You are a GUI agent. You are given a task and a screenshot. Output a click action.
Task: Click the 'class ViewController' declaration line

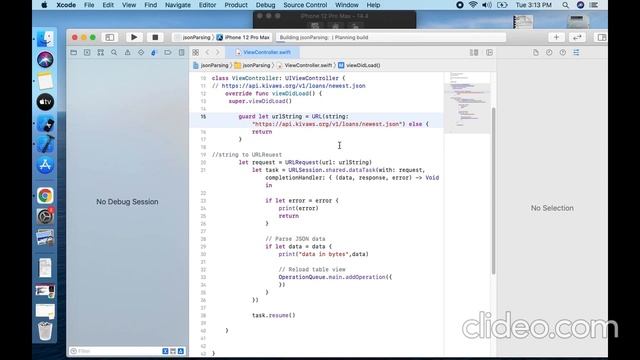(278, 78)
